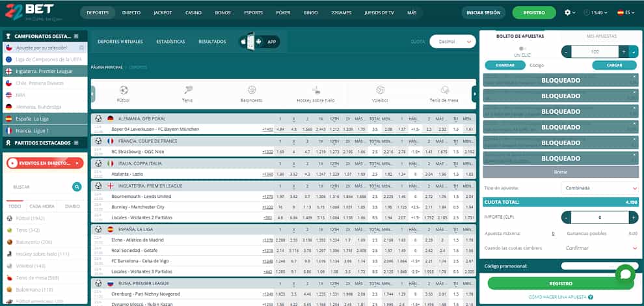Open the RESULTADOS link
The width and height of the screenshot is (644, 306).
[x=212, y=42]
